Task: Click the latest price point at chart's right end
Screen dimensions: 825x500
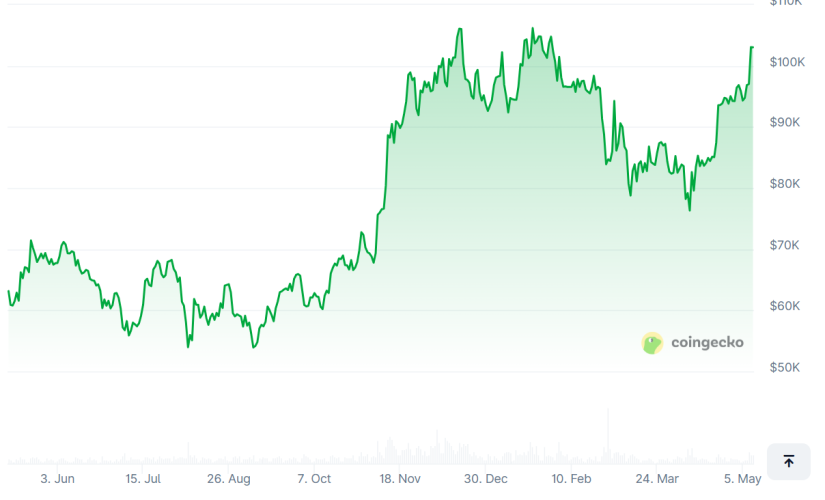Action: coord(752,47)
